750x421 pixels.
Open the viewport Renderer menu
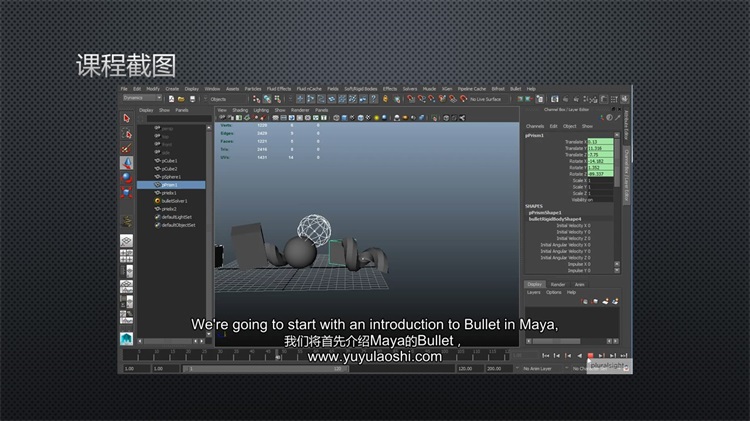click(x=300, y=110)
